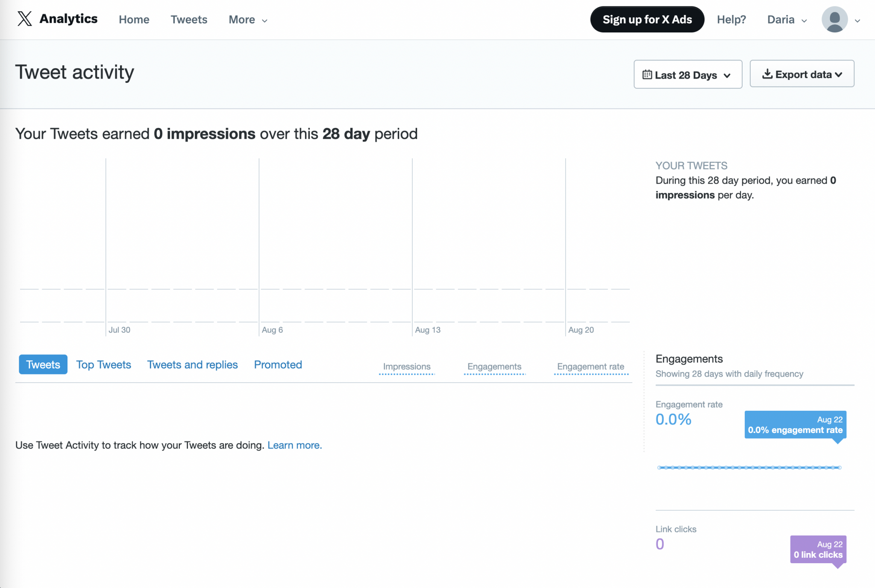Open the Learn more link
The width and height of the screenshot is (875, 588).
pyautogui.click(x=294, y=445)
